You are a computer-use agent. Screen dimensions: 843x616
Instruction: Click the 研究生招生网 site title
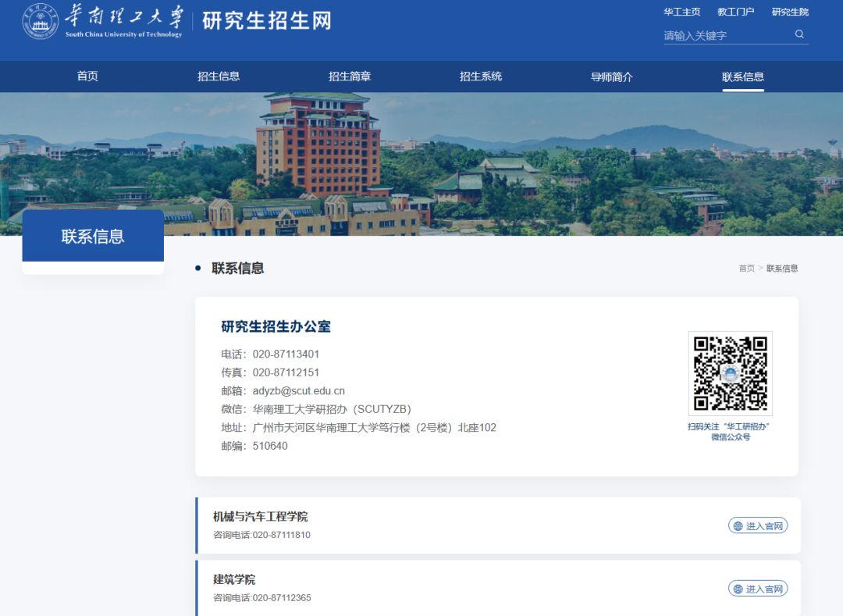click(267, 21)
